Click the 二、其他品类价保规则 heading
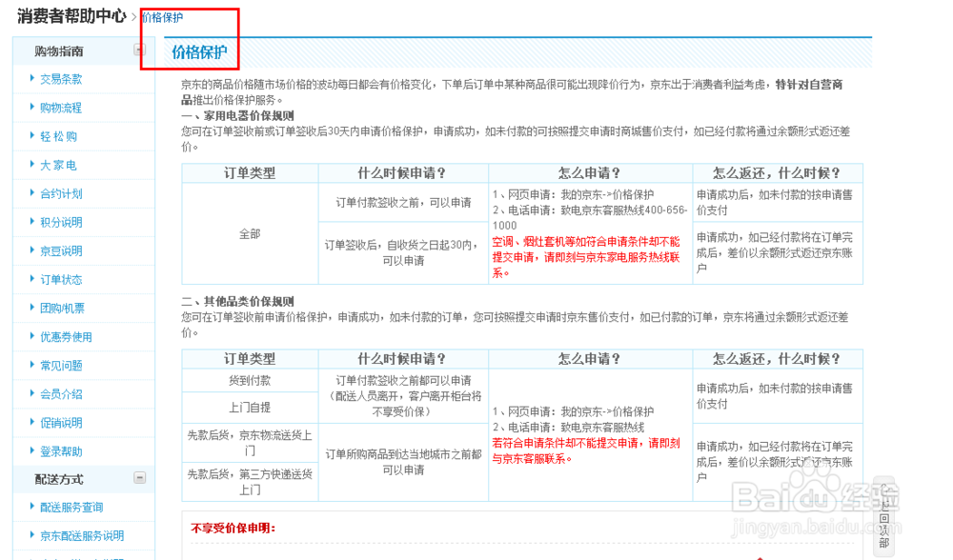This screenshot has width=953, height=560. [237, 301]
